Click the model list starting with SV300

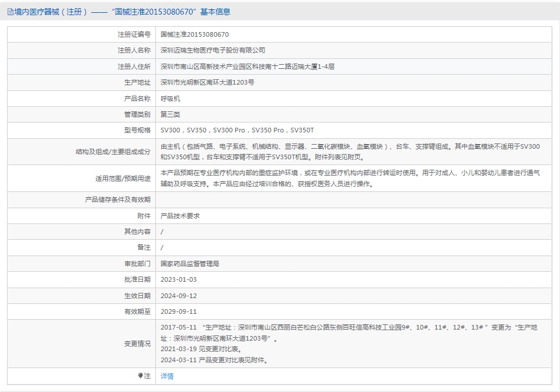[x=237, y=130]
